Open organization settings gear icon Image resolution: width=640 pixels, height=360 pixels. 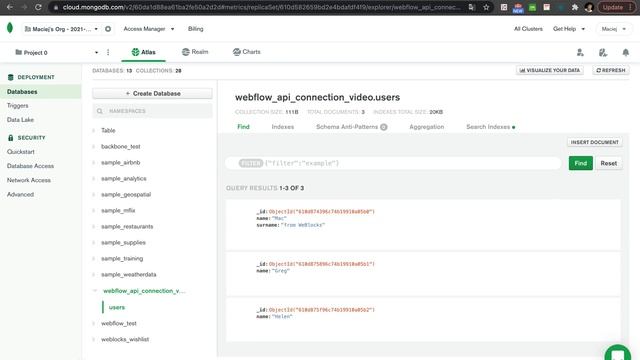tap(108, 29)
